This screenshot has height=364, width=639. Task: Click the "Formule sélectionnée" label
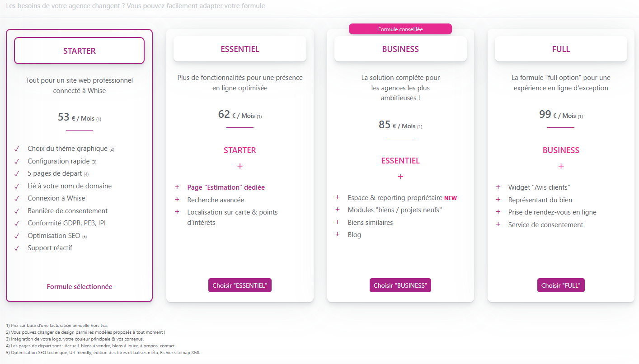[80, 287]
